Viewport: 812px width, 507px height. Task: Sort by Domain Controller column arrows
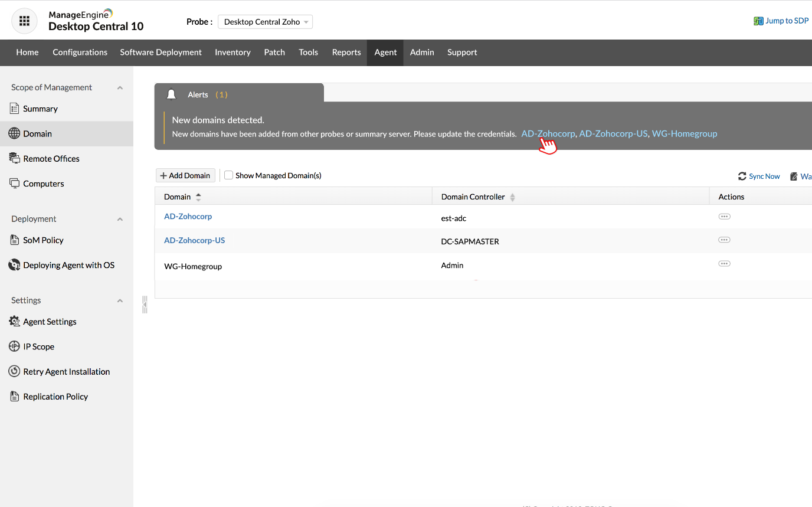[x=512, y=197]
